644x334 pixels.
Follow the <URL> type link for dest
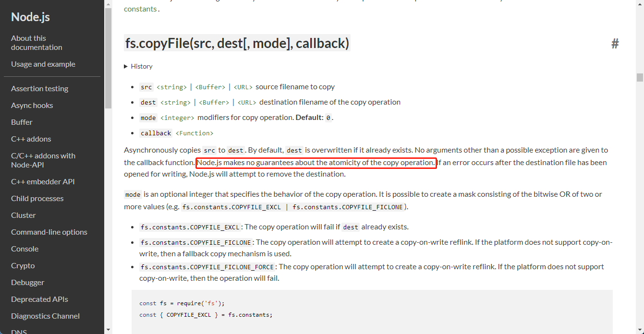tap(247, 103)
